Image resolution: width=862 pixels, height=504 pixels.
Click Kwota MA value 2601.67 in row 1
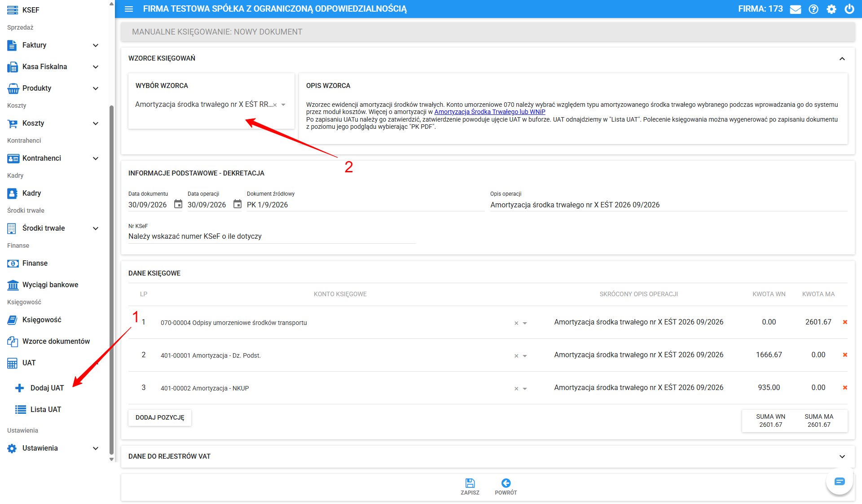click(x=818, y=322)
